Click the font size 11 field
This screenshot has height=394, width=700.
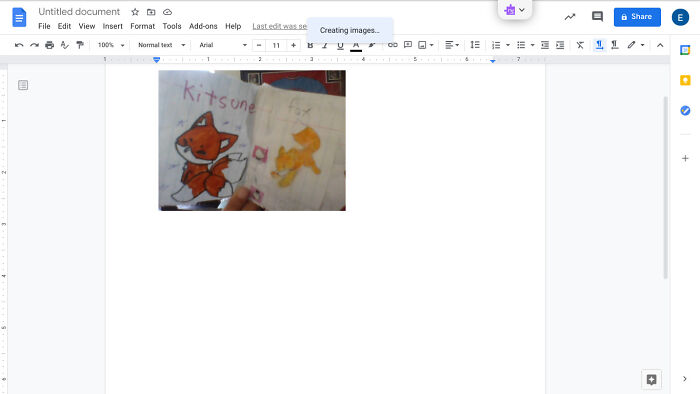276,45
